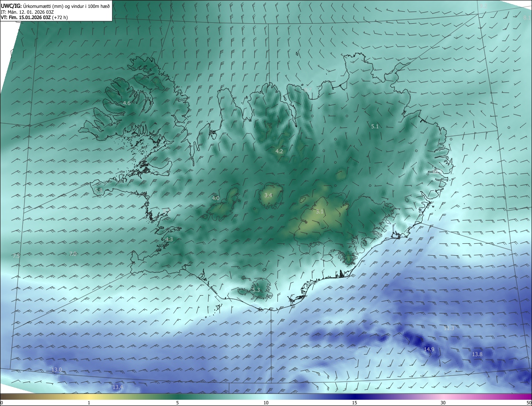
Task: Click the 4.3 value on the map
Action: click(169, 240)
